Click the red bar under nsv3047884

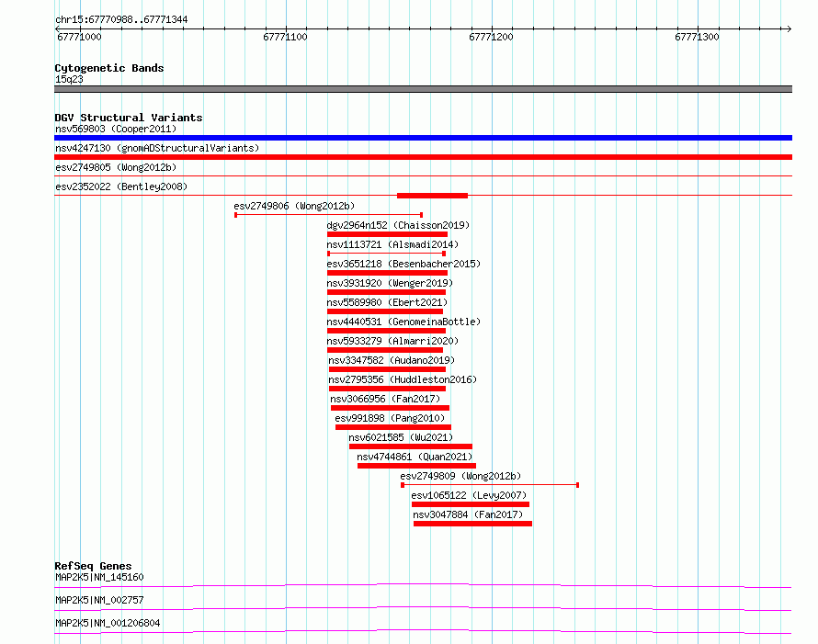tap(472, 524)
